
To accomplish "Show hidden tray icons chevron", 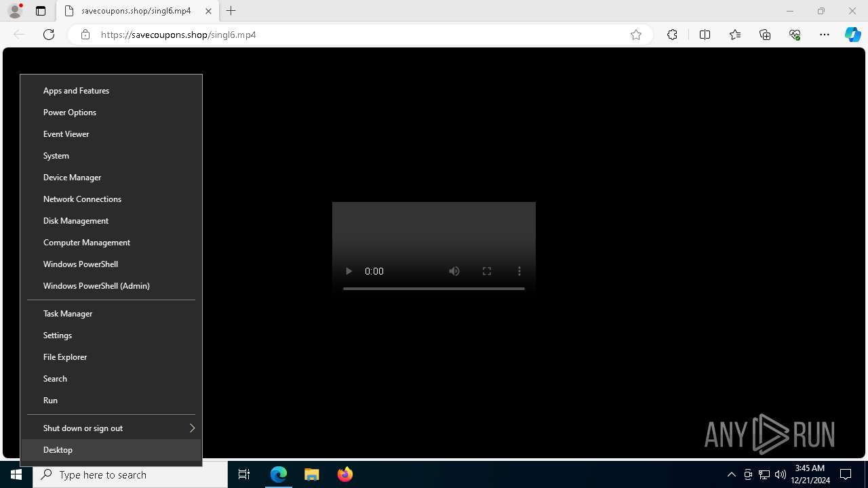I will [x=732, y=474].
